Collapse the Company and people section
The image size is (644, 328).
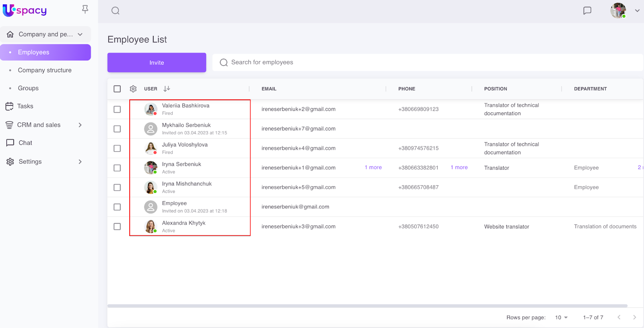[x=80, y=35]
